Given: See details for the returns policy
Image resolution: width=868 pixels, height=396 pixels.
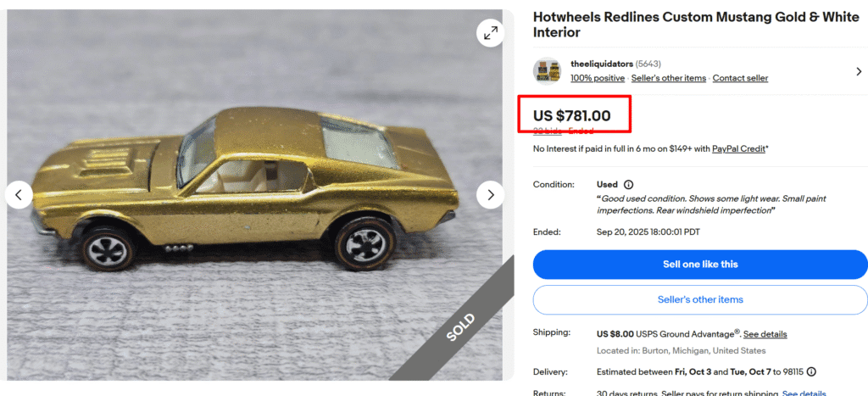Looking at the screenshot, I should [804, 393].
